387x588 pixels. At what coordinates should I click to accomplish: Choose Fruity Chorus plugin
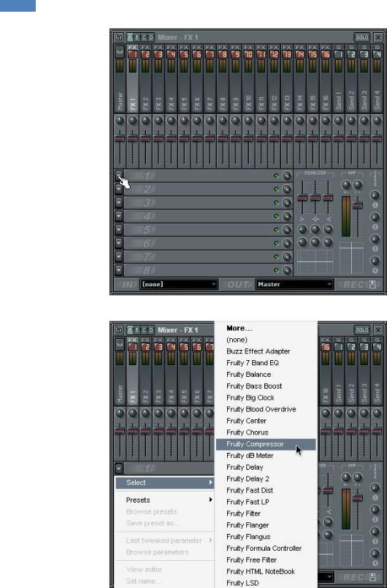pos(266,432)
